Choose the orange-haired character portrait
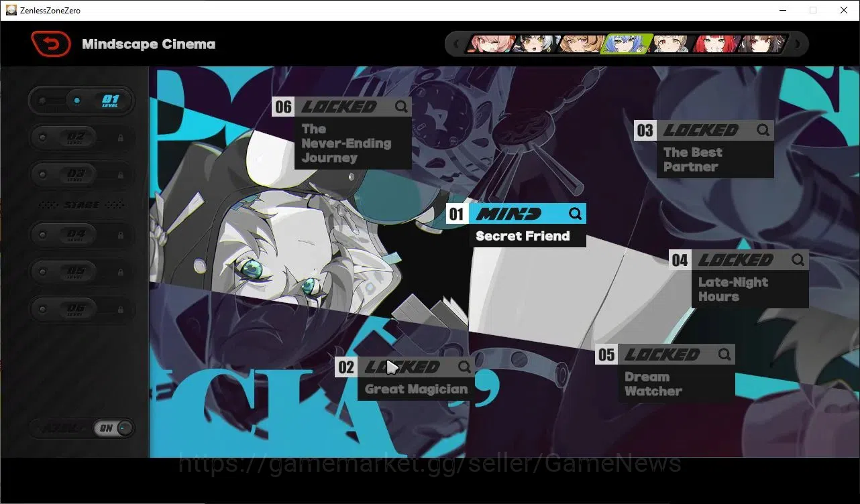This screenshot has height=504, width=860. click(582, 44)
